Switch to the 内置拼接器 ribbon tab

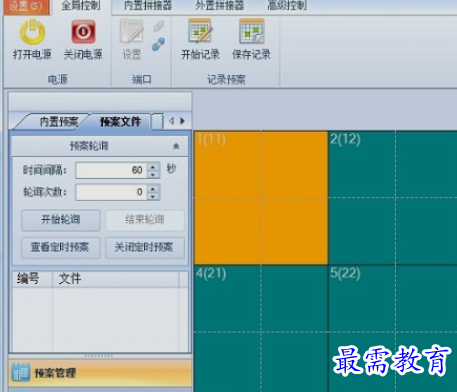[x=148, y=6]
